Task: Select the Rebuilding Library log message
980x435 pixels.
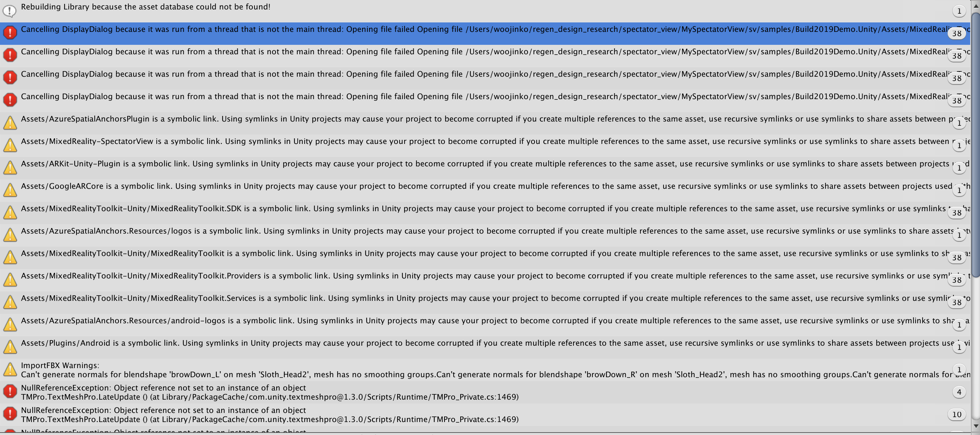Action: 145,7
